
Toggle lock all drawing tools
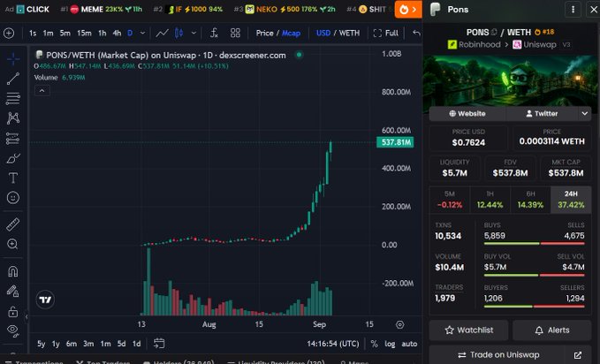pyautogui.click(x=13, y=312)
